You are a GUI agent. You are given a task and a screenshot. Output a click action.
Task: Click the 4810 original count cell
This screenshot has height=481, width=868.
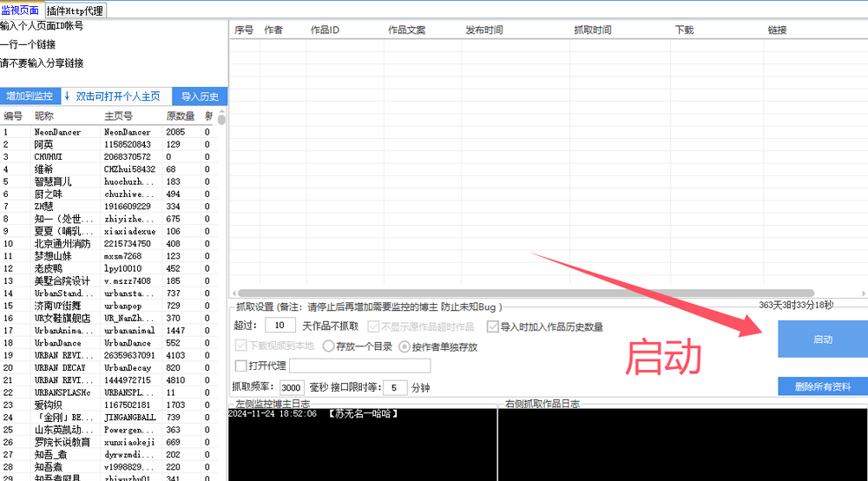(175, 380)
